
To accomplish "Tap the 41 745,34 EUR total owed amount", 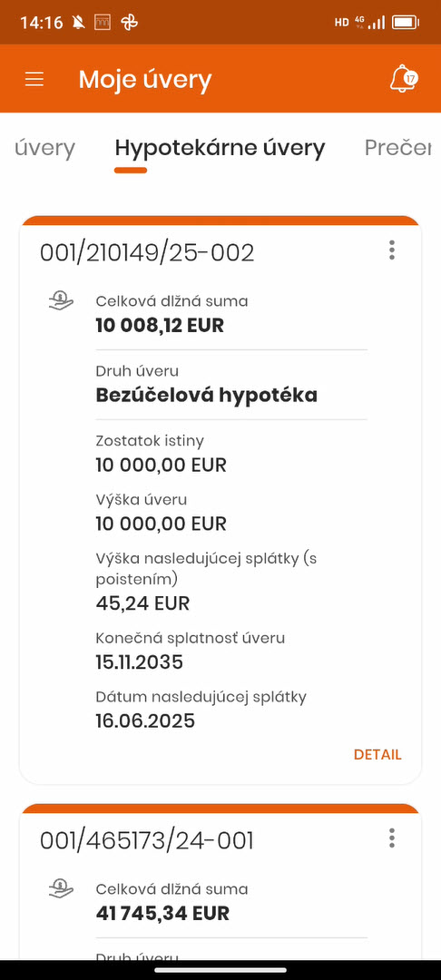I will click(162, 913).
